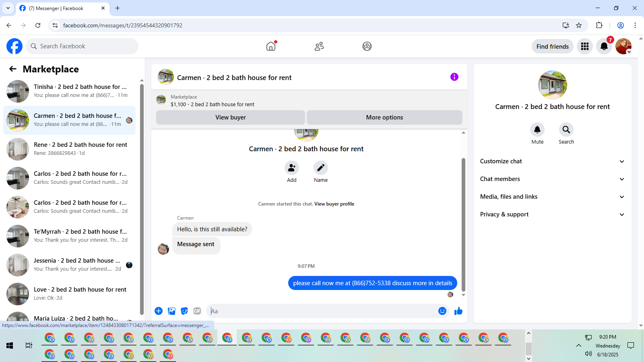
Task: Open the $1,100 Marketplace listing link
Action: (x=213, y=104)
